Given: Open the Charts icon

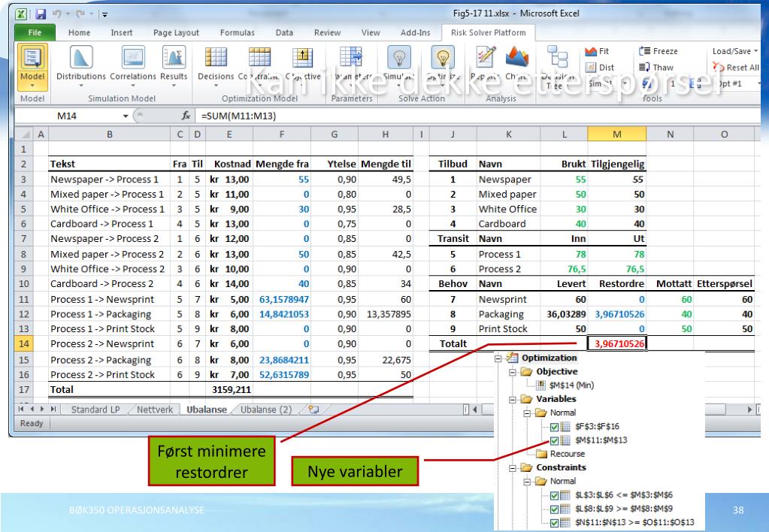Looking at the screenshot, I should point(517,57).
